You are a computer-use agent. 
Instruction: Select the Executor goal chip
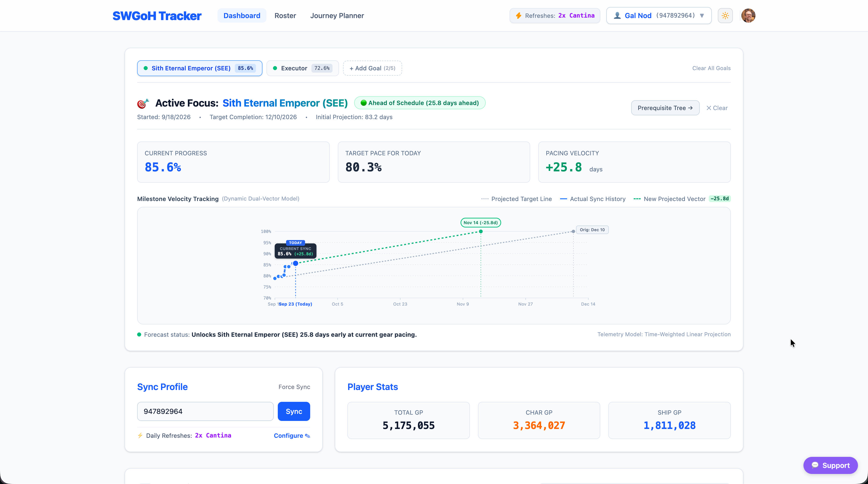tap(302, 68)
